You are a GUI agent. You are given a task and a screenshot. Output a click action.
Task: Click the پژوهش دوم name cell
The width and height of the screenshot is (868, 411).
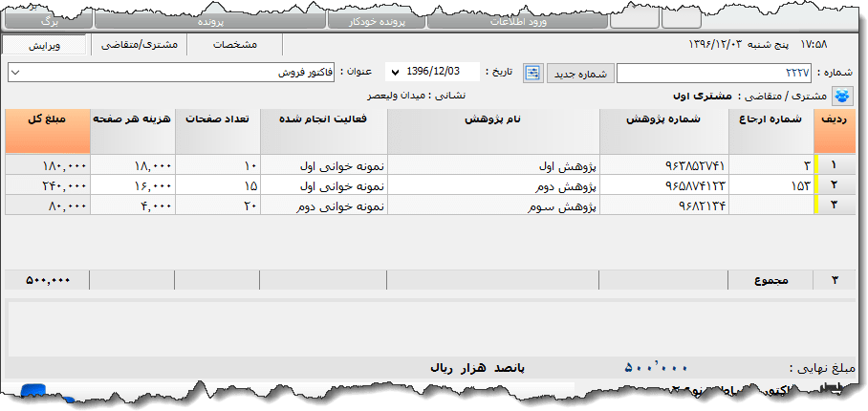[493, 184]
